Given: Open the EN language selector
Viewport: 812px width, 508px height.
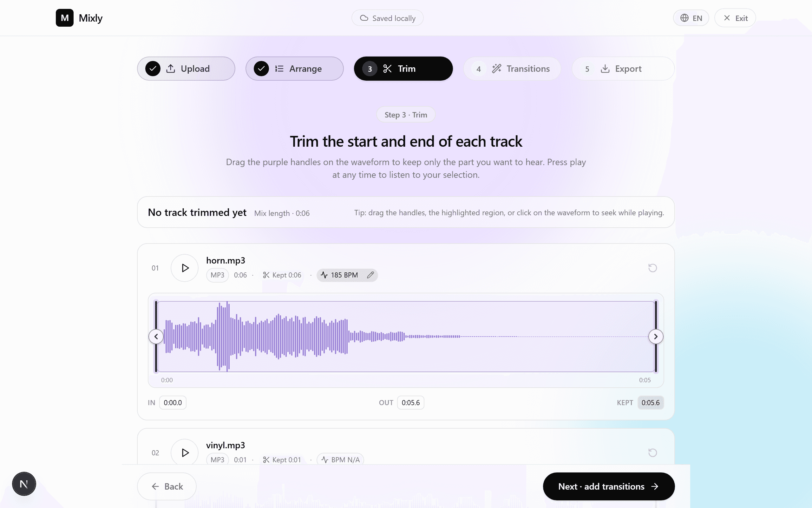Looking at the screenshot, I should [x=691, y=18].
